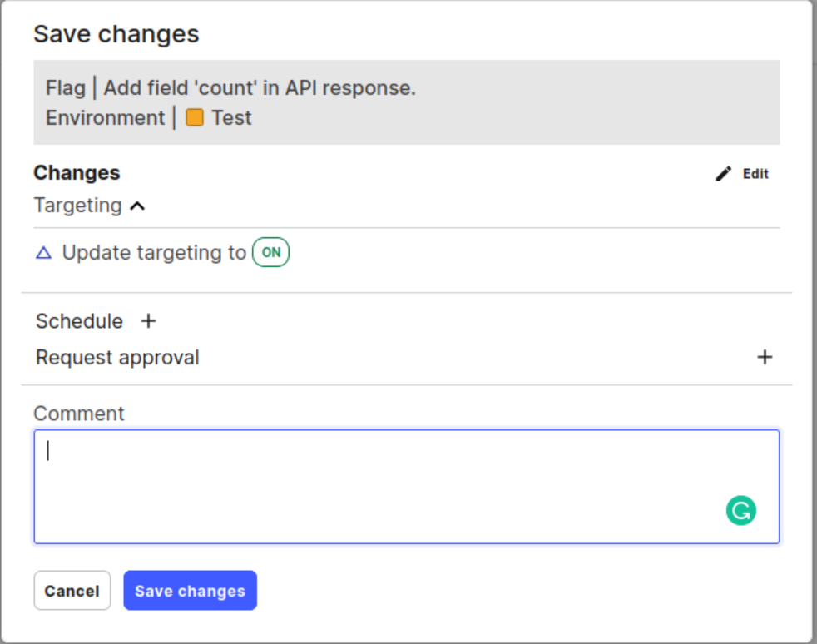Click the plus icon for Request approval
This screenshot has width=817, height=644.
tap(765, 358)
